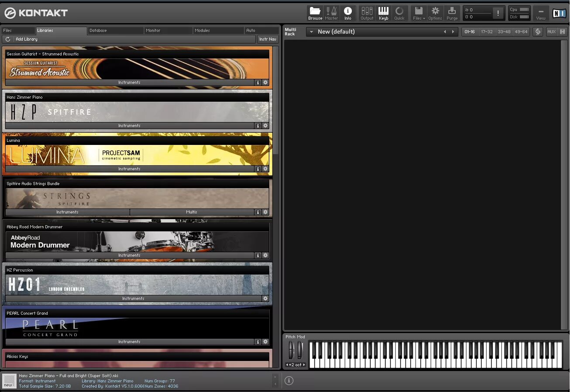Select rack page 33-48
The image size is (571, 392).
pos(504,32)
